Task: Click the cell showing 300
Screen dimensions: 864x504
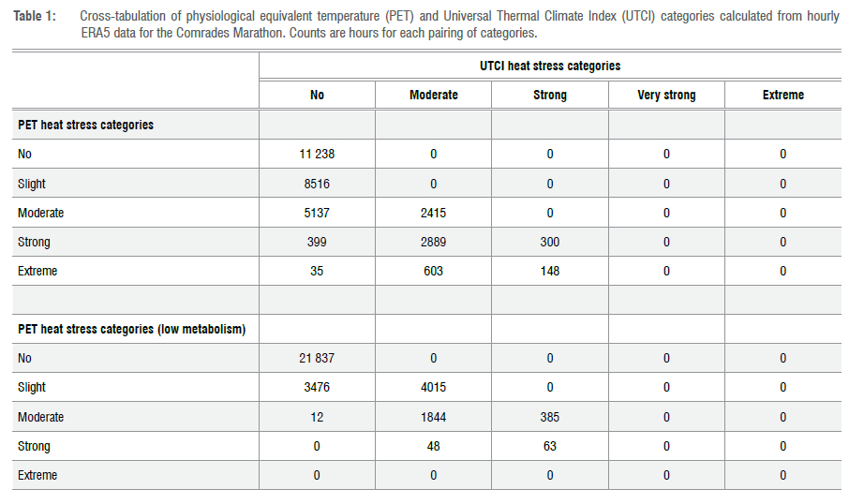Action: click(549, 242)
